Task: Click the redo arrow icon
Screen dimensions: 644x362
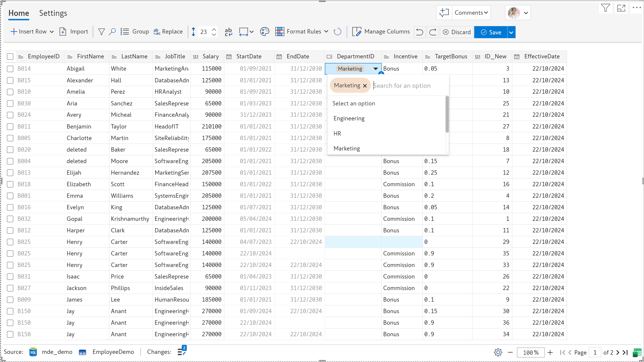Action: [433, 32]
